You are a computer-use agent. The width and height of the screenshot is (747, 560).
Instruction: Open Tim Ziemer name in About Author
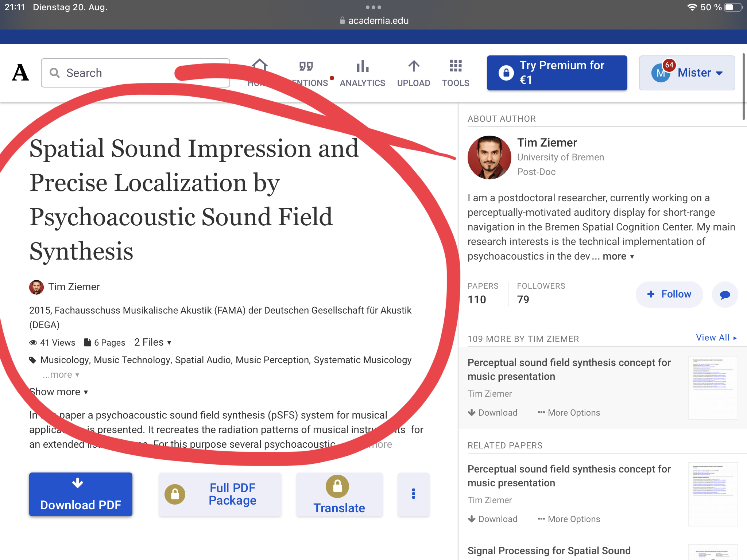pyautogui.click(x=547, y=143)
